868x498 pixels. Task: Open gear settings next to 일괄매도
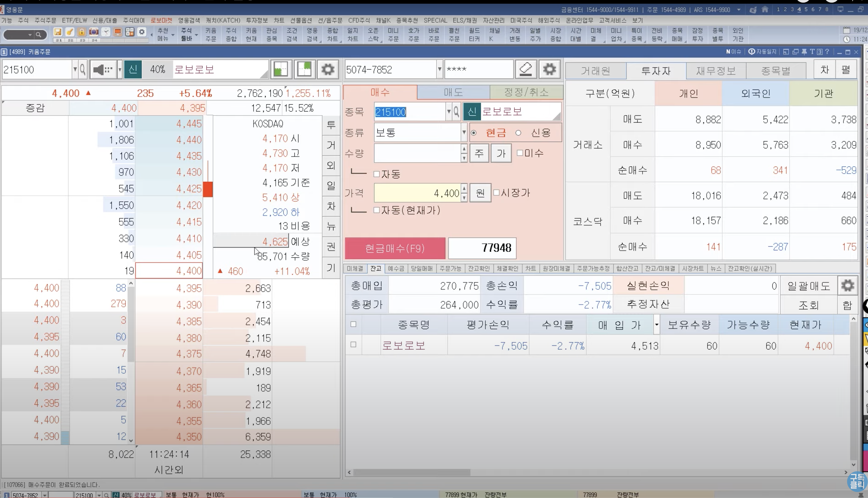click(847, 286)
